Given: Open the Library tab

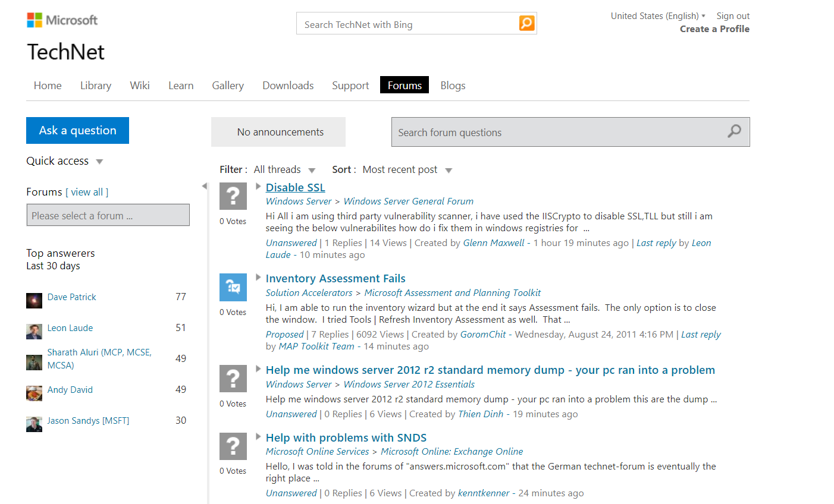Looking at the screenshot, I should coord(96,86).
